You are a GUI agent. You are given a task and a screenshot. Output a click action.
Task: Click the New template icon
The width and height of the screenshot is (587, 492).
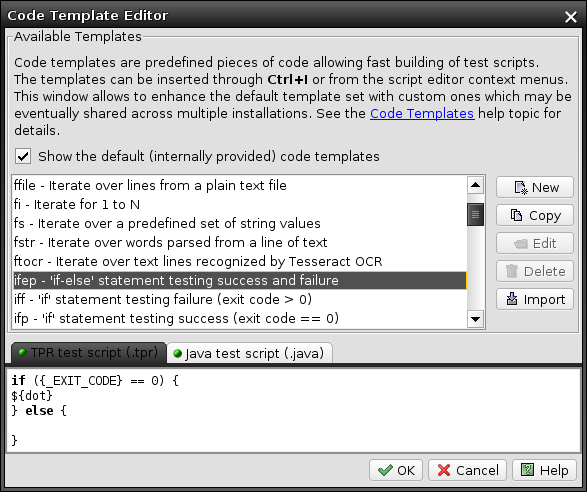coord(521,188)
